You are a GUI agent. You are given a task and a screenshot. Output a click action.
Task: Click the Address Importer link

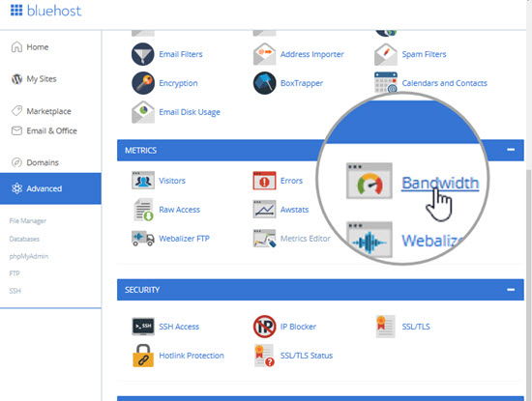point(312,54)
